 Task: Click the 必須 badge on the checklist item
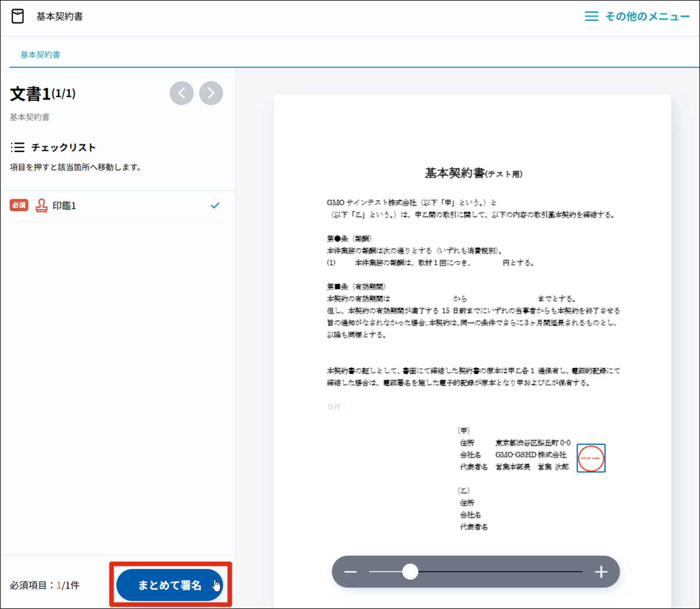click(x=19, y=206)
